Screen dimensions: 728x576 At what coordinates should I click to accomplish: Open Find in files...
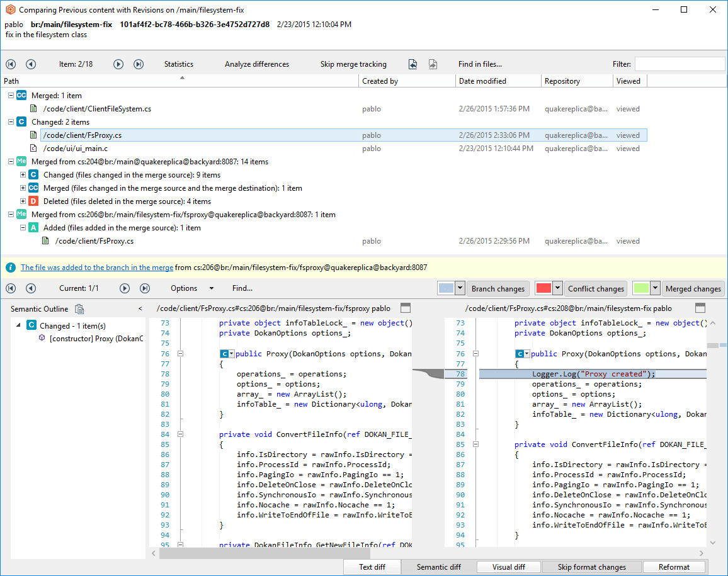(480, 64)
